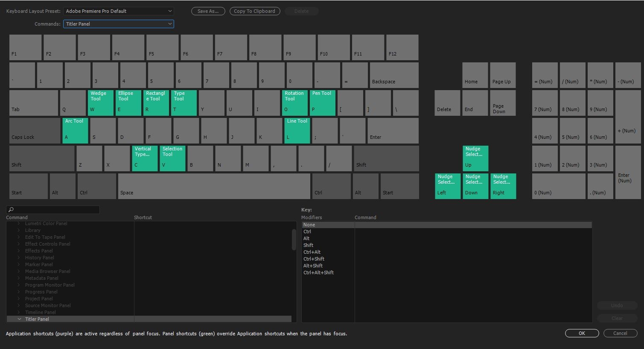Expand the Effects Panel command group
Screen dimensions: 644x349
click(19, 251)
